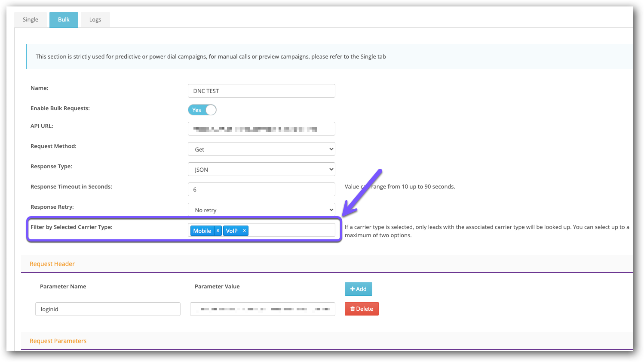This screenshot has height=362, width=644.
Task: Click inside the Name field showing DNC TEST
Action: pyautogui.click(x=261, y=91)
